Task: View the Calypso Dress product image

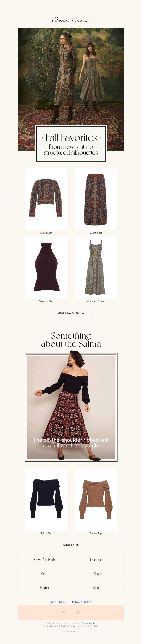Action: click(x=96, y=267)
